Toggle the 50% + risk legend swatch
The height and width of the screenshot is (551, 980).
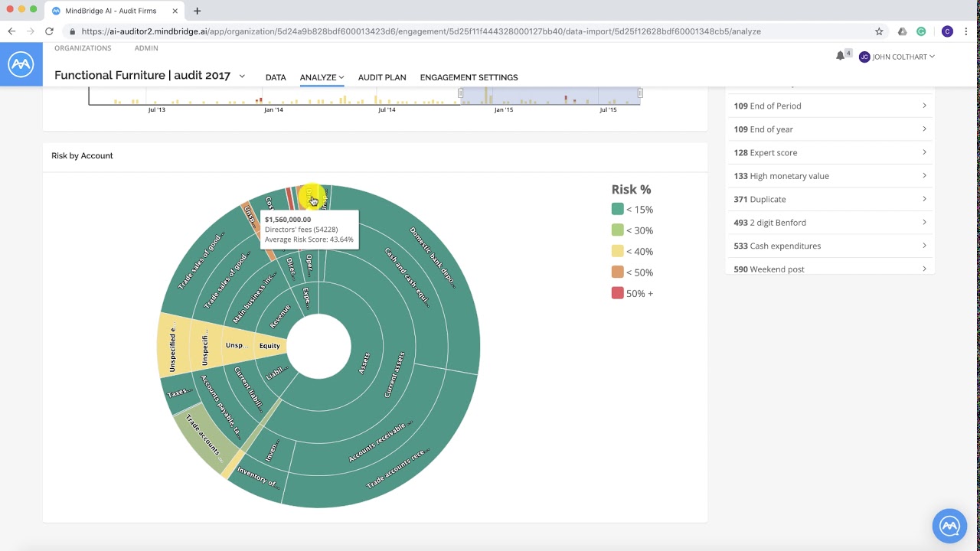tap(617, 293)
